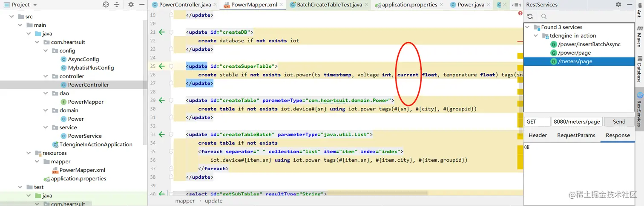Collapse the mapper folder under resources

coord(37,162)
